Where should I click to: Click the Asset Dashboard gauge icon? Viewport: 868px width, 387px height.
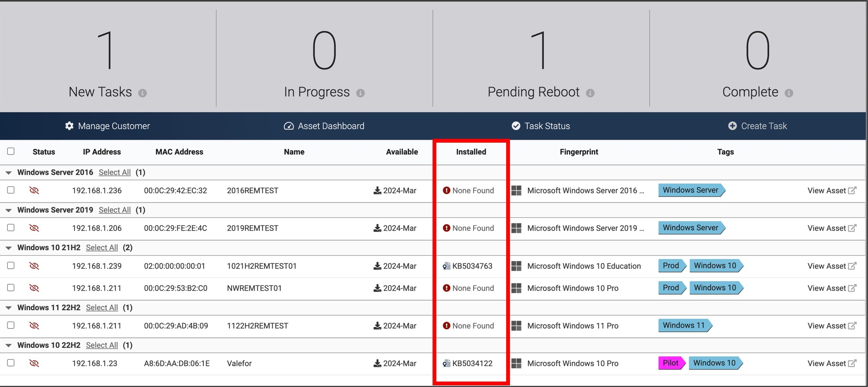pos(289,126)
